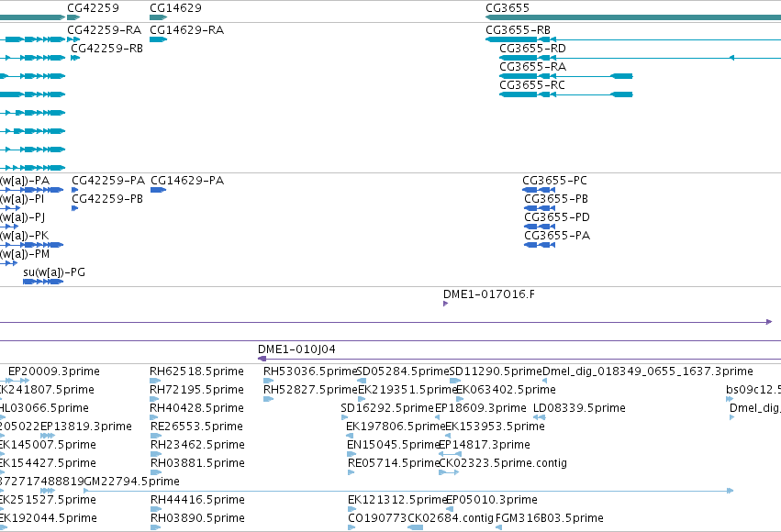This screenshot has width=781, height=532.
Task: Select the DME1-017016.F feature label
Action: click(x=489, y=294)
